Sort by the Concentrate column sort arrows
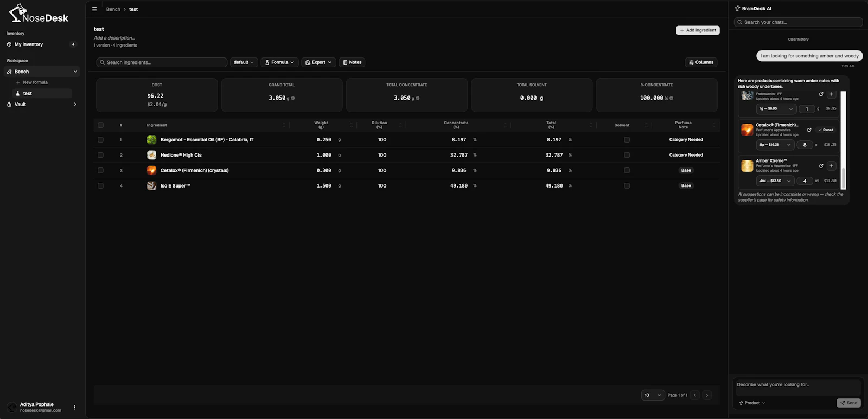 pyautogui.click(x=505, y=125)
